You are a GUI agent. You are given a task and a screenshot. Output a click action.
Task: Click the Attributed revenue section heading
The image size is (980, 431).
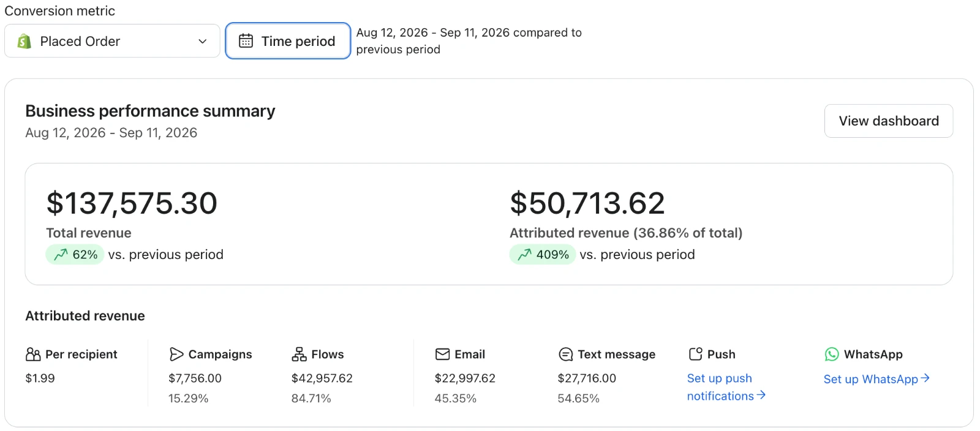click(x=85, y=316)
